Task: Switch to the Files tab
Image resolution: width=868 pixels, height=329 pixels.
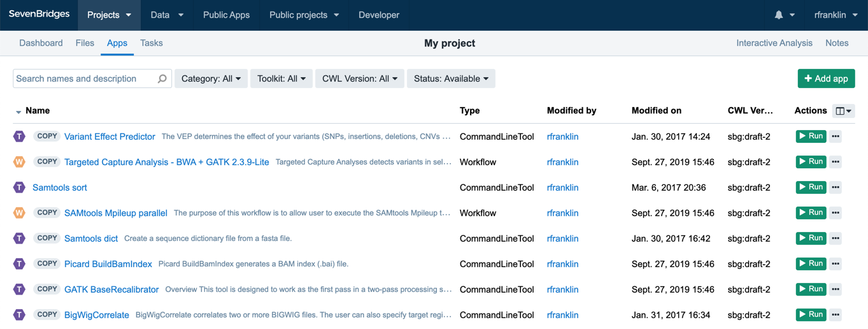Action: [85, 43]
